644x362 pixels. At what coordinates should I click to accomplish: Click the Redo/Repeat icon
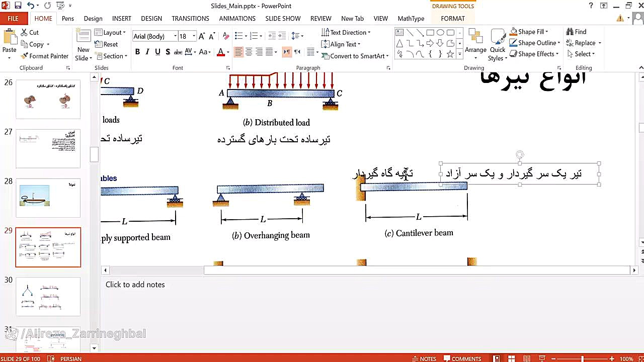[x=48, y=6]
